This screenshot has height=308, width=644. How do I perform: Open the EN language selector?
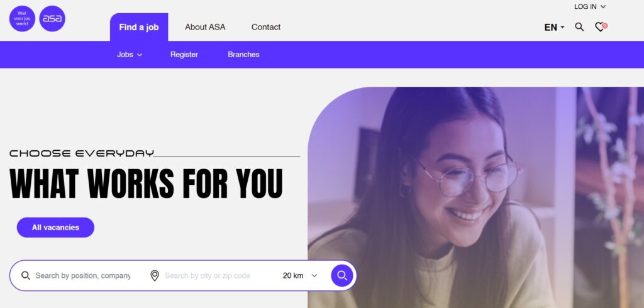tap(554, 28)
